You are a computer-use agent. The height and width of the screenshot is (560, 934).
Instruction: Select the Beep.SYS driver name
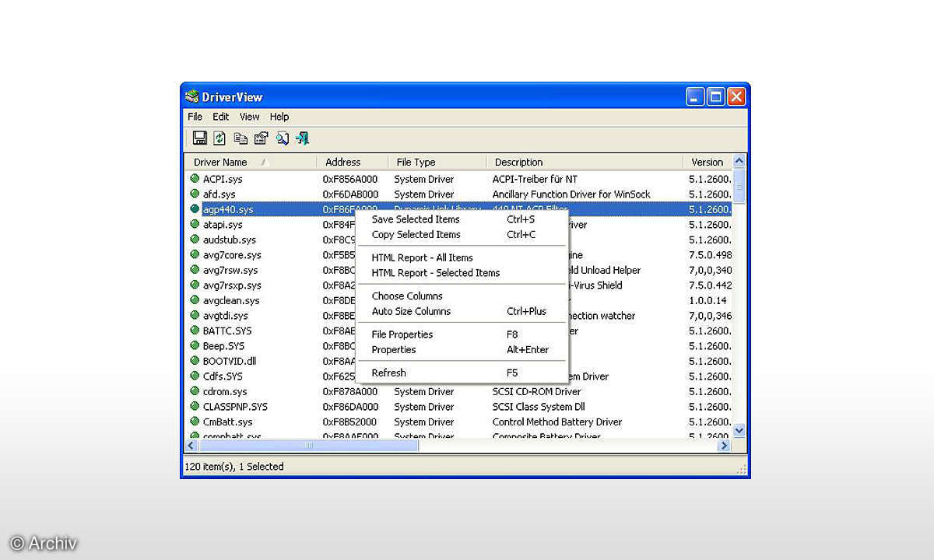pos(223,346)
